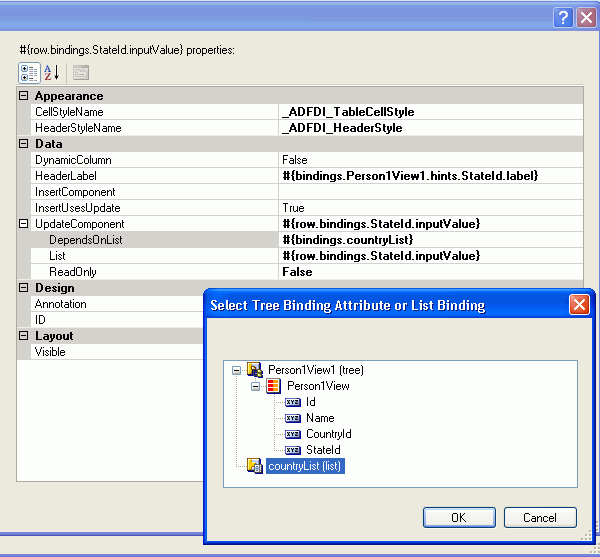Collapse the Layout category
Screen dimensions: 600x557
click(x=24, y=336)
